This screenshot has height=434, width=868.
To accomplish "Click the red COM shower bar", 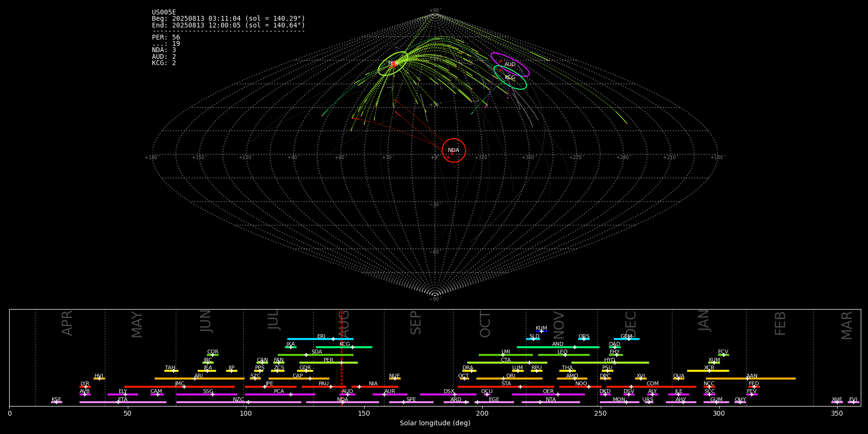I will pos(651,387).
